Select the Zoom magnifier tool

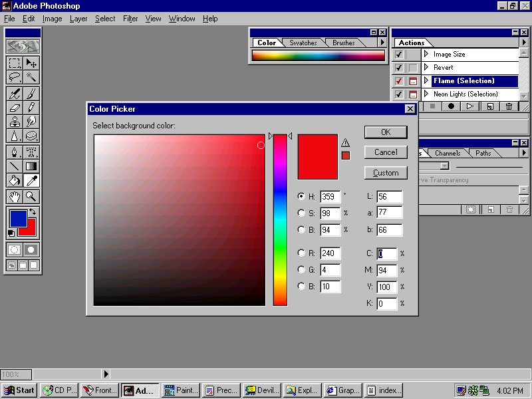pyautogui.click(x=31, y=196)
